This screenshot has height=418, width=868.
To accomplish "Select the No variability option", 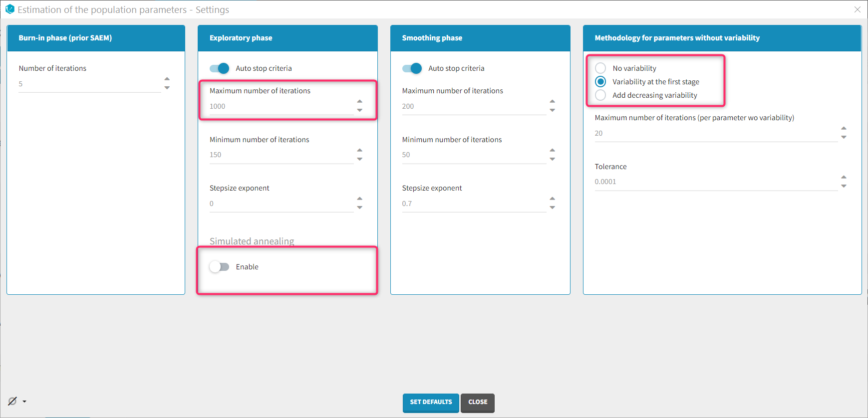I will click(600, 68).
